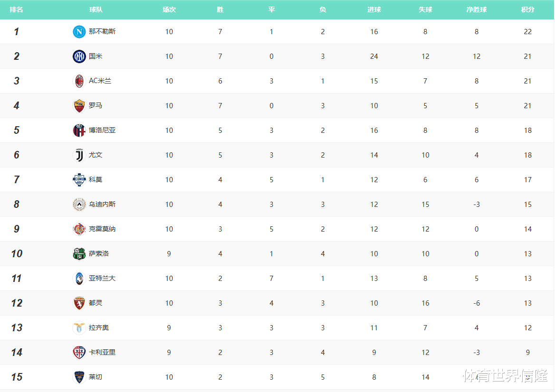Click the Torino club logo
The image size is (555, 392).
click(x=79, y=303)
